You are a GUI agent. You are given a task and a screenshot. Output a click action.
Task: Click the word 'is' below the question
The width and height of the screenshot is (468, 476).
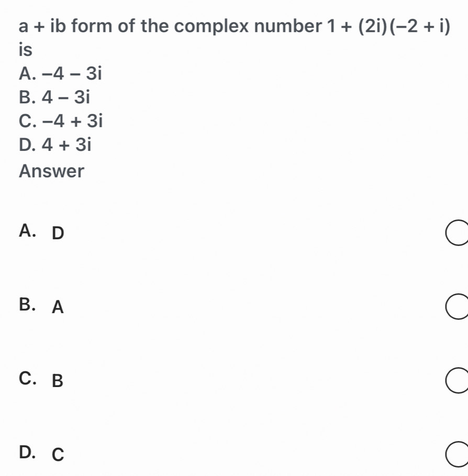coord(25,50)
